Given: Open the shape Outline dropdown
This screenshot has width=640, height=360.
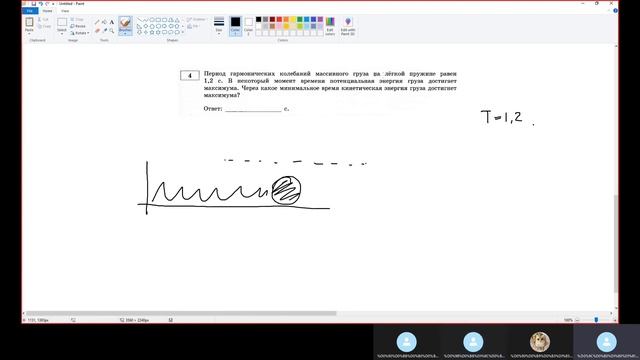Looking at the screenshot, I should click(196, 19).
